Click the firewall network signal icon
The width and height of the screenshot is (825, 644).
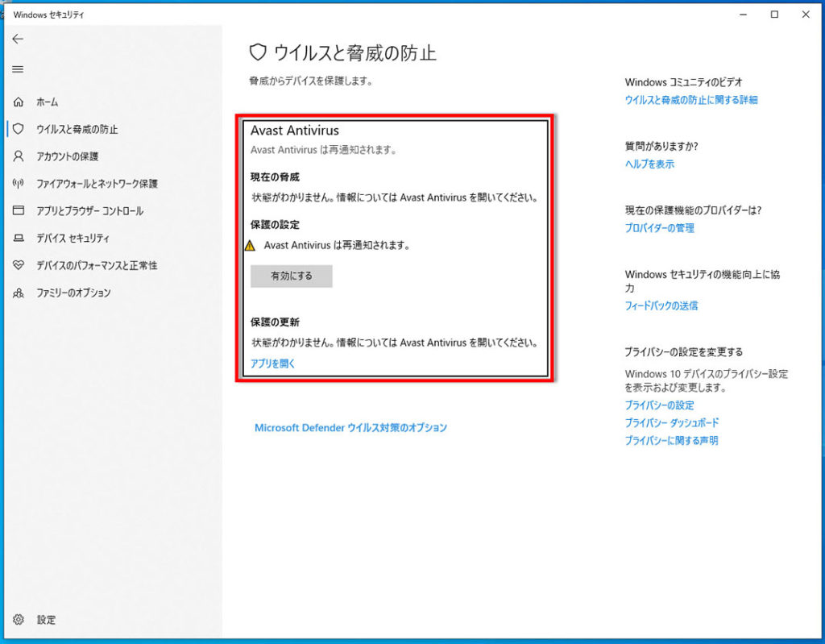click(19, 184)
